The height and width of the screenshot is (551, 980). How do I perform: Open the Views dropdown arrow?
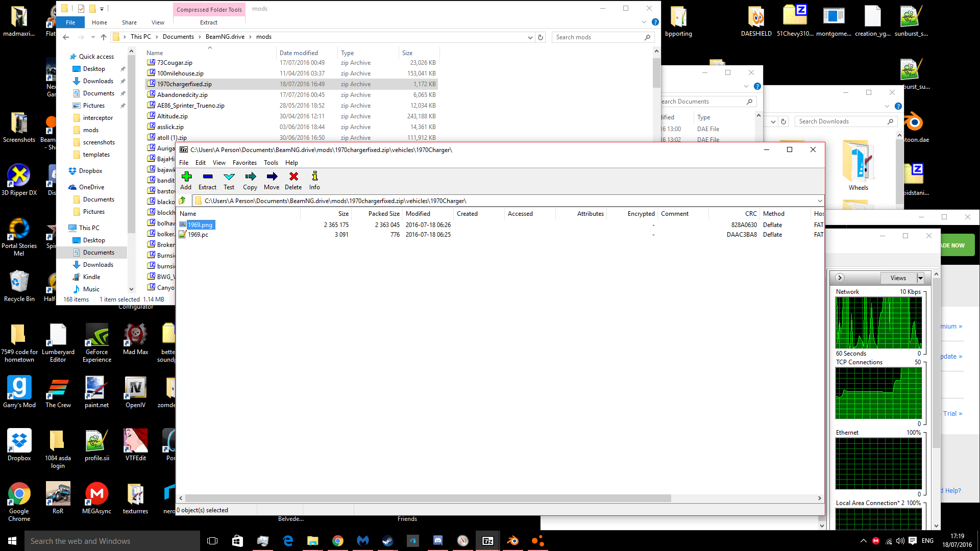coord(920,278)
